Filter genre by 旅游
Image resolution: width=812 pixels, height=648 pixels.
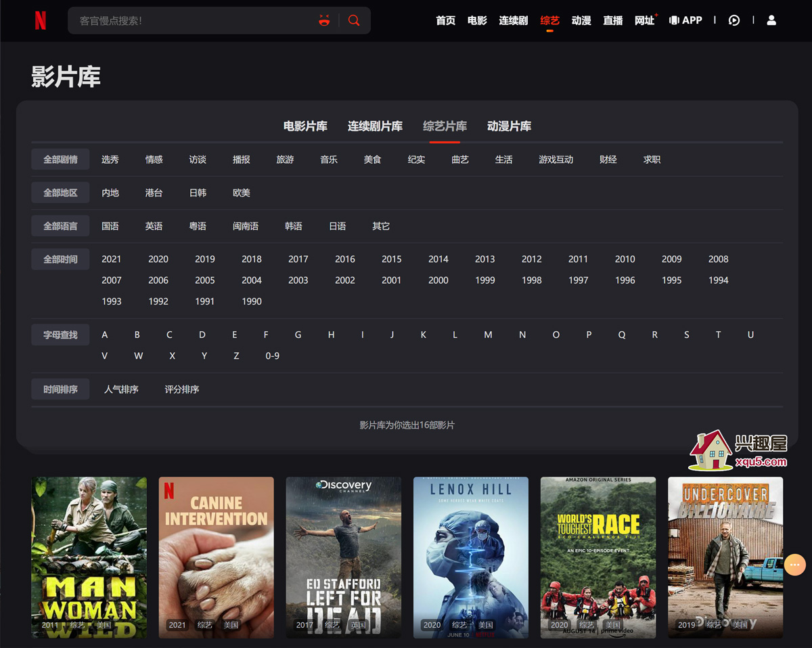(285, 160)
